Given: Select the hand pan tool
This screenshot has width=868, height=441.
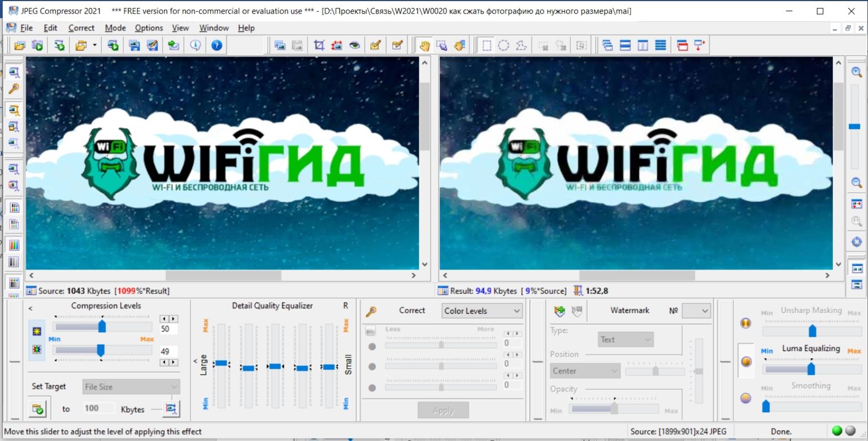Looking at the screenshot, I should pyautogui.click(x=424, y=46).
